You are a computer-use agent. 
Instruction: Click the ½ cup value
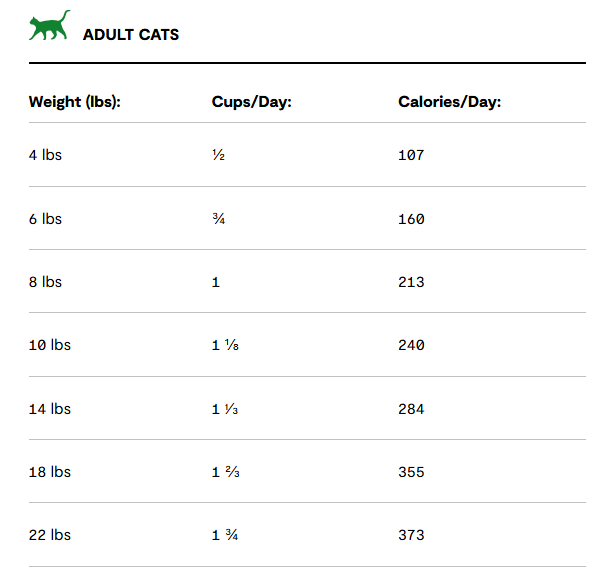(219, 155)
